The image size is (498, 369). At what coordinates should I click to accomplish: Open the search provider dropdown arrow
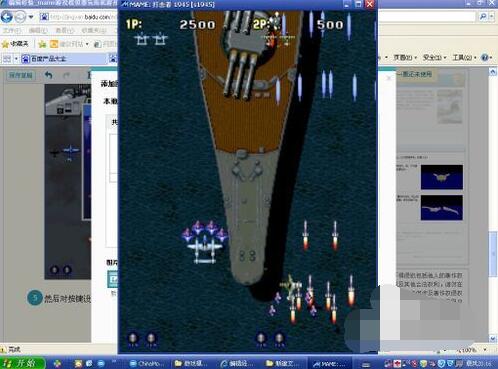coord(492,17)
